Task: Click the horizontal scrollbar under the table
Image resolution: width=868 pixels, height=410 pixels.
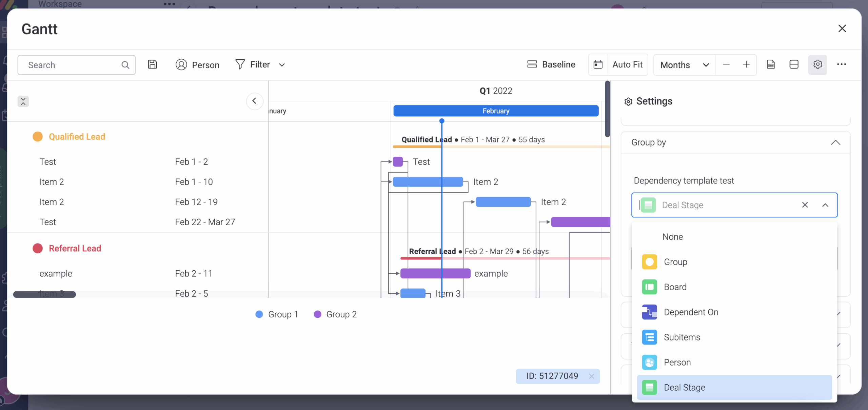Action: pos(44,294)
